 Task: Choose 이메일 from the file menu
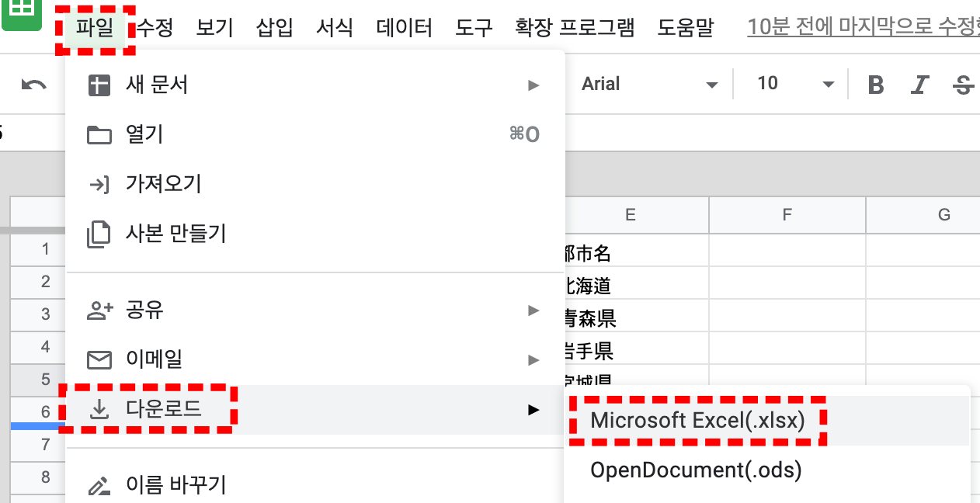315,359
